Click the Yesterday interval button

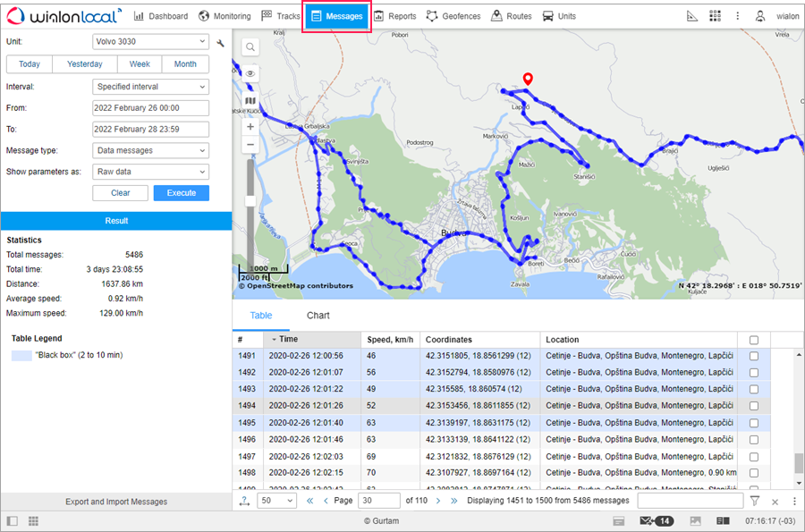(x=85, y=64)
